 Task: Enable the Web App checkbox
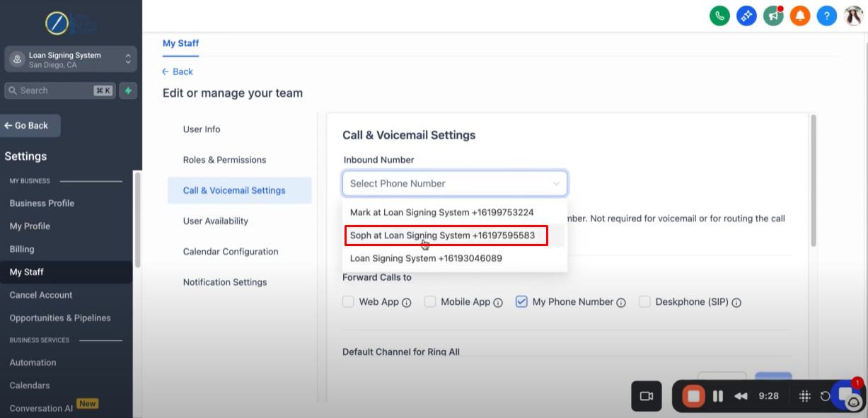(348, 301)
